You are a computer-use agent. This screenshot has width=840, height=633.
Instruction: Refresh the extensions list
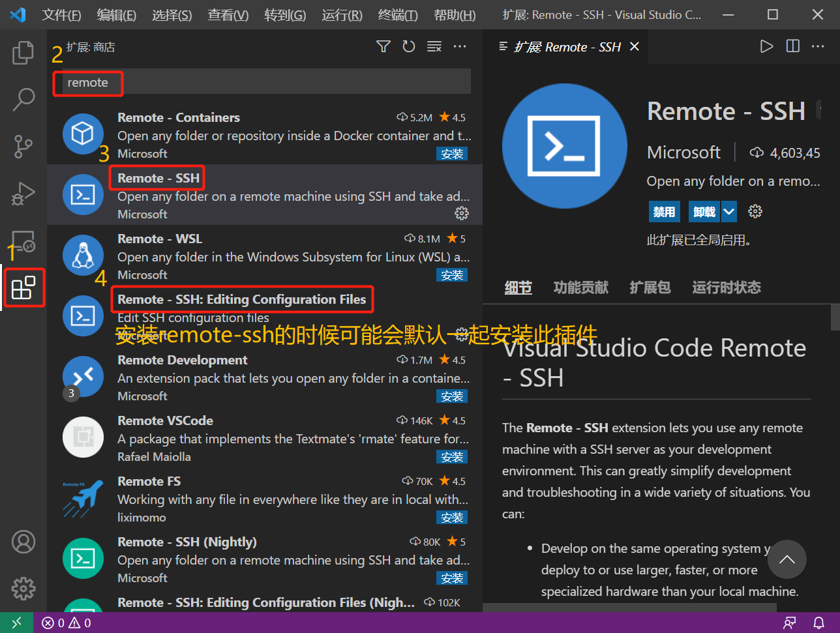point(408,46)
